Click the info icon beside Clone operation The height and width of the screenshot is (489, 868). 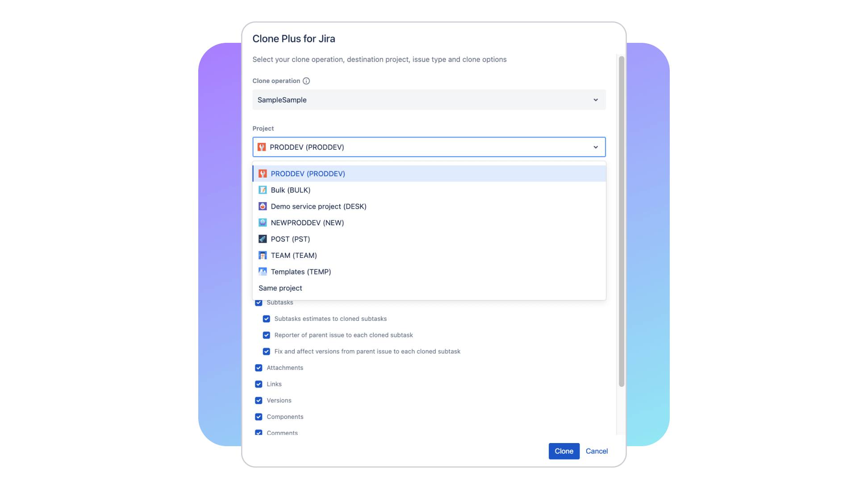pyautogui.click(x=306, y=81)
